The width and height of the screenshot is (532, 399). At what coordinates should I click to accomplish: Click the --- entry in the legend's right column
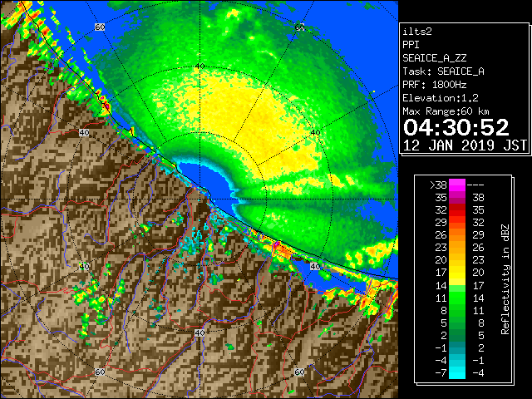click(475, 185)
